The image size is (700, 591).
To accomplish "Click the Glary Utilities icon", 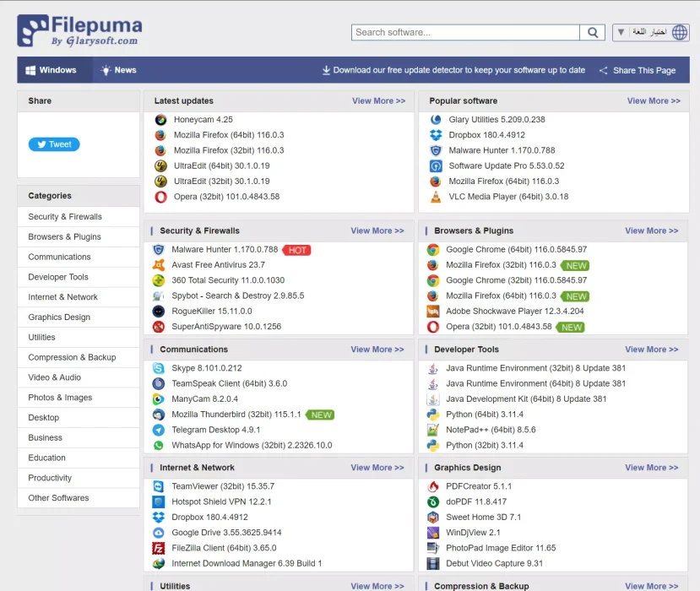I will click(x=436, y=120).
